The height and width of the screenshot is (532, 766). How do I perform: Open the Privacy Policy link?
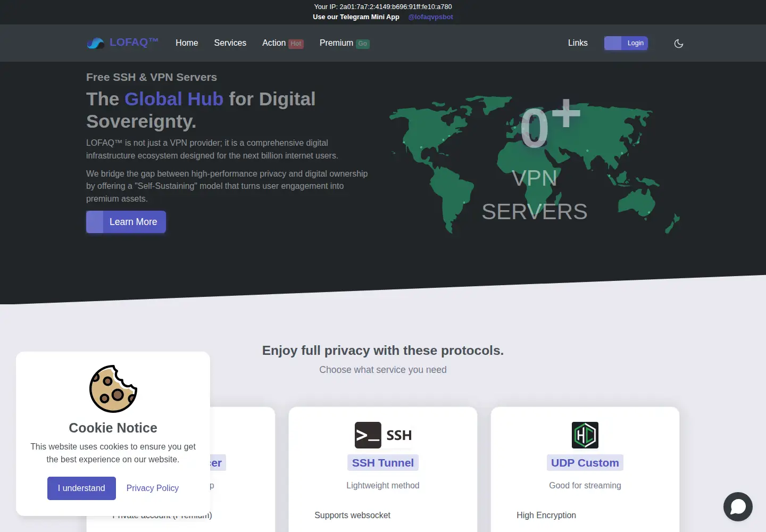pyautogui.click(x=153, y=488)
